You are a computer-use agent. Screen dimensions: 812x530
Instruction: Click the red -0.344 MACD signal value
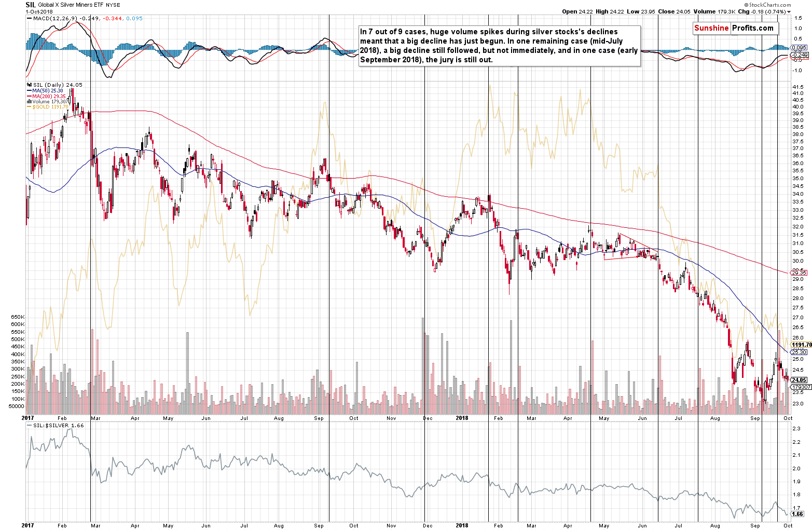pyautogui.click(x=112, y=18)
